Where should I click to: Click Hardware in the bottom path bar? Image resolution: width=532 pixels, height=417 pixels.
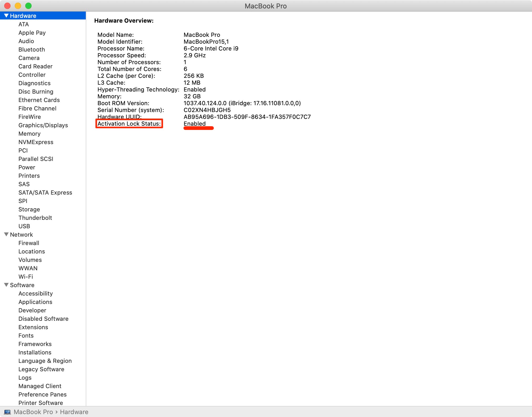pyautogui.click(x=74, y=412)
